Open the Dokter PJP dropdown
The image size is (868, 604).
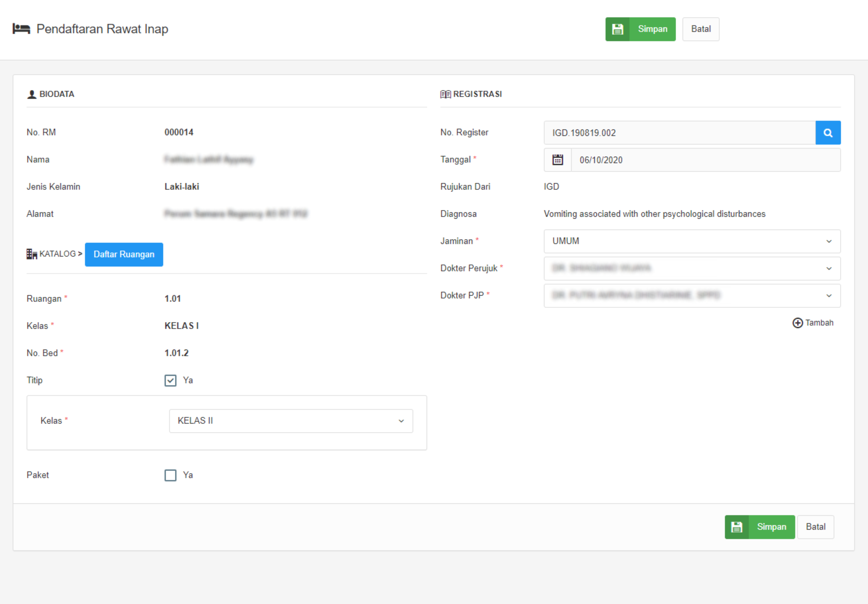[692, 296]
